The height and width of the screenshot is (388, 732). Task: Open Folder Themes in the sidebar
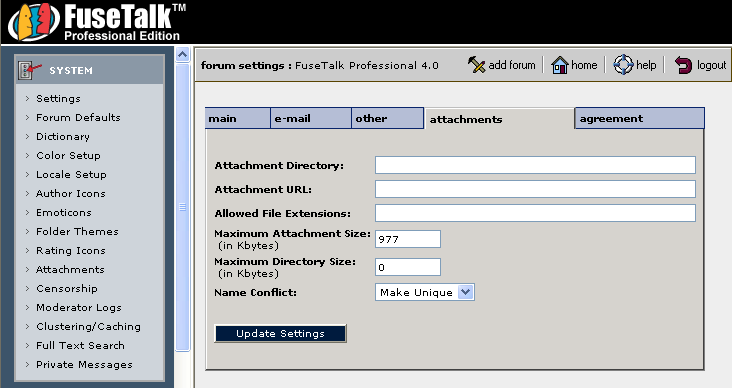(77, 232)
